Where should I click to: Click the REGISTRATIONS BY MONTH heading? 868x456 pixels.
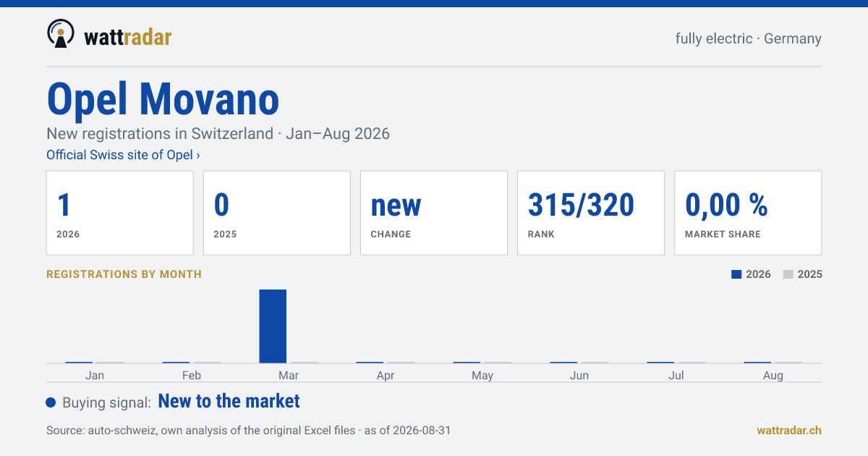(124, 274)
